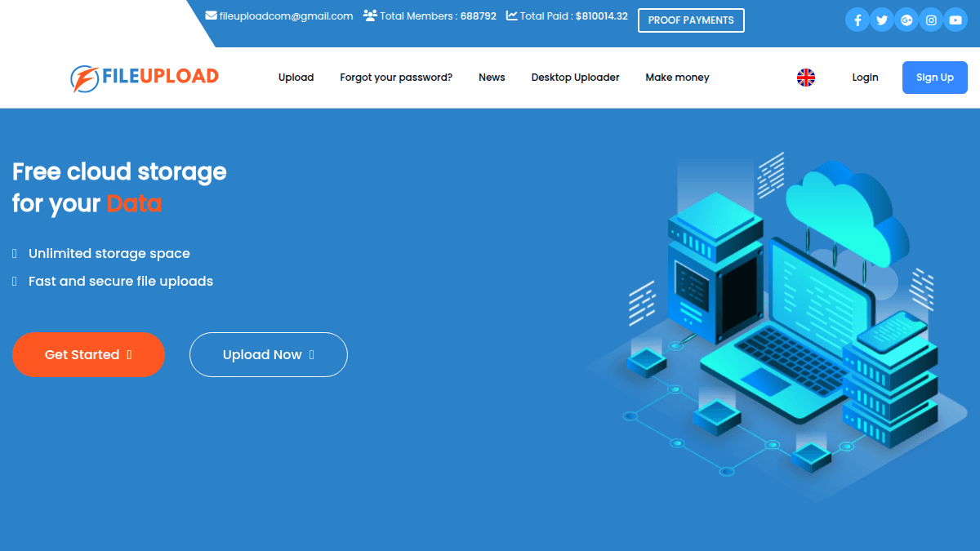
Task: Open the Desktop Uploader page
Action: click(575, 78)
